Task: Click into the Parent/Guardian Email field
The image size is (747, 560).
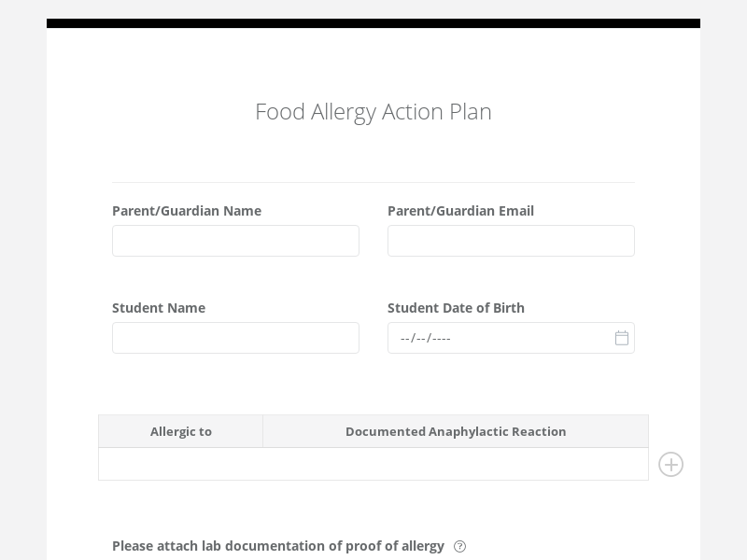Action: point(511,241)
